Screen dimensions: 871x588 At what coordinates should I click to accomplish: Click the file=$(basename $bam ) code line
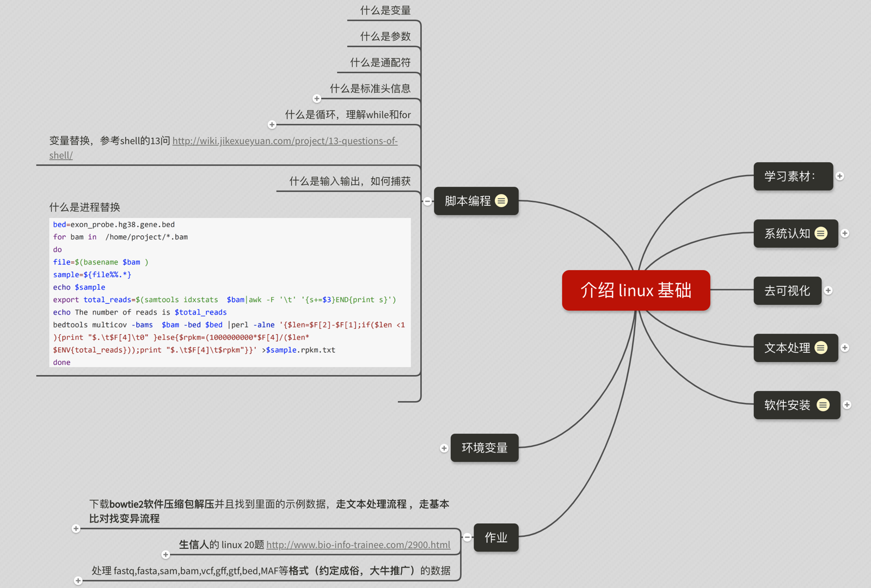point(101,262)
